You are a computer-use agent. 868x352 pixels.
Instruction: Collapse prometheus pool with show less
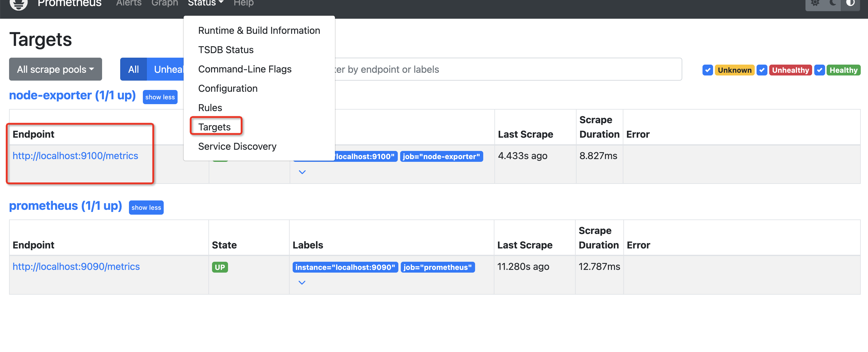(x=146, y=207)
